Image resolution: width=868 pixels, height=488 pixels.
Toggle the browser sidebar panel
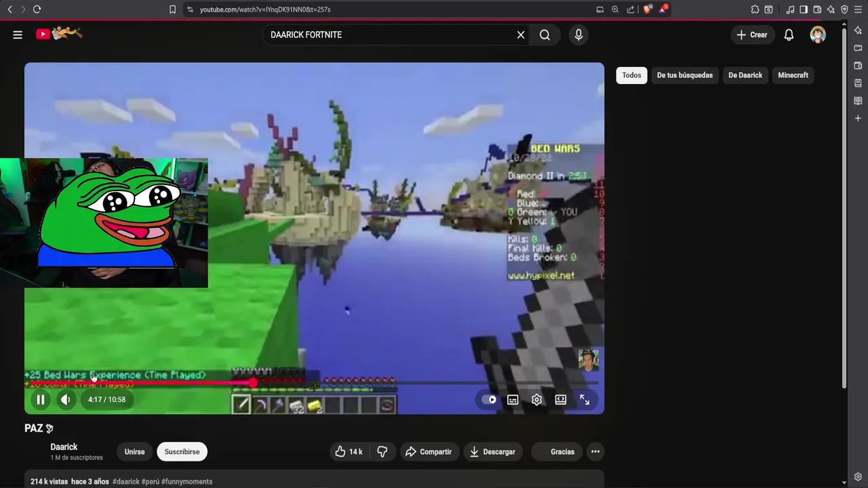pyautogui.click(x=804, y=9)
